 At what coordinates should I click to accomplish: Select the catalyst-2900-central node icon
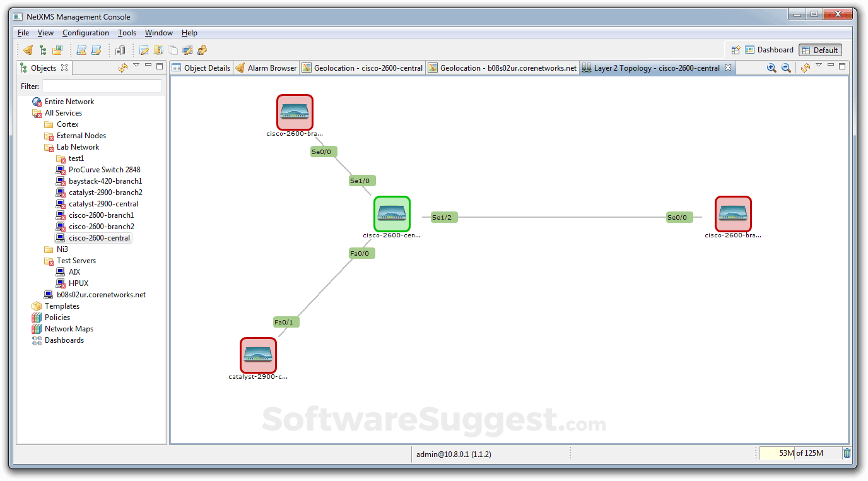click(x=257, y=355)
